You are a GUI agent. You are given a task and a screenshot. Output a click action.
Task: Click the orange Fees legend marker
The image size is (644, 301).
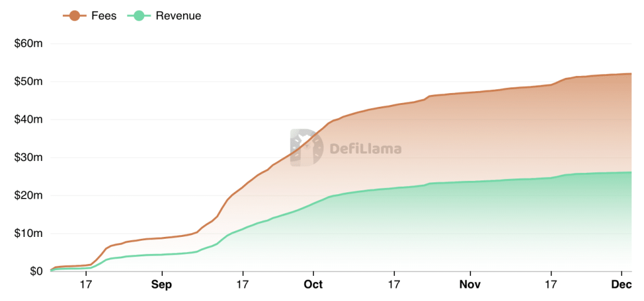point(75,16)
